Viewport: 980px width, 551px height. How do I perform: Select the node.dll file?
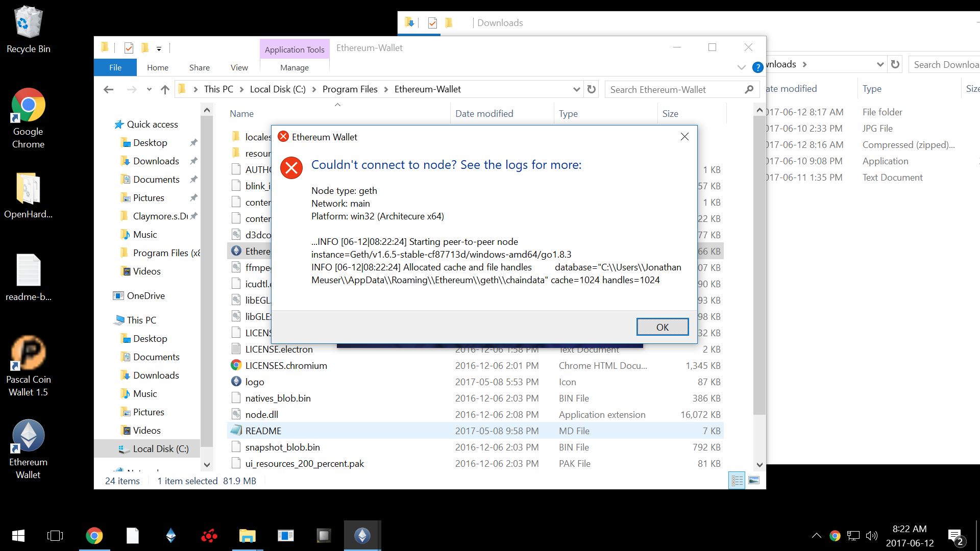(261, 415)
